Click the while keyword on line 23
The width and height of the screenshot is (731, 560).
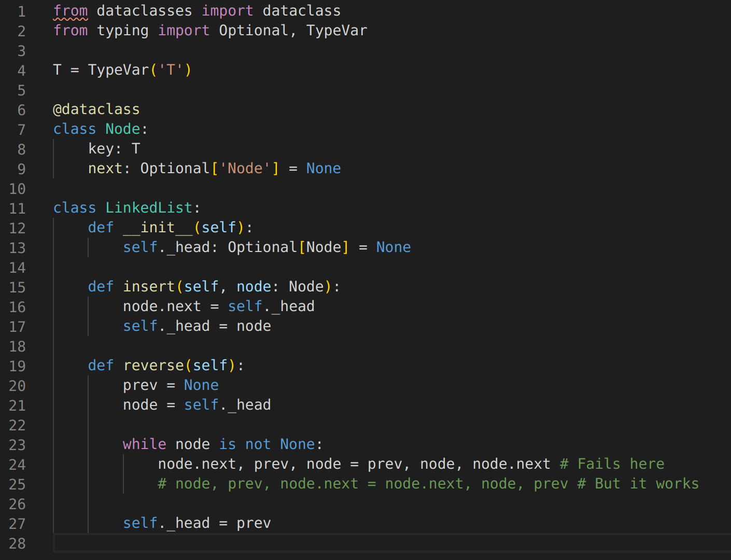click(x=144, y=444)
